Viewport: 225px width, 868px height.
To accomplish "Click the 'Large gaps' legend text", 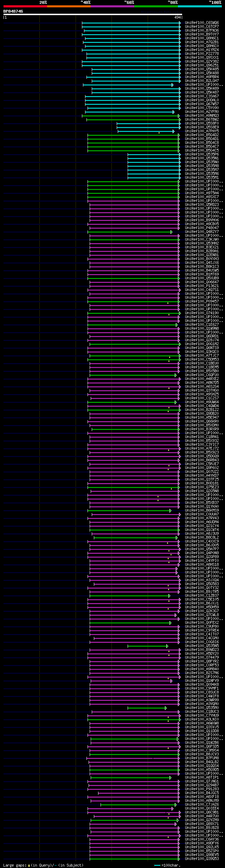I will (43, 865).
